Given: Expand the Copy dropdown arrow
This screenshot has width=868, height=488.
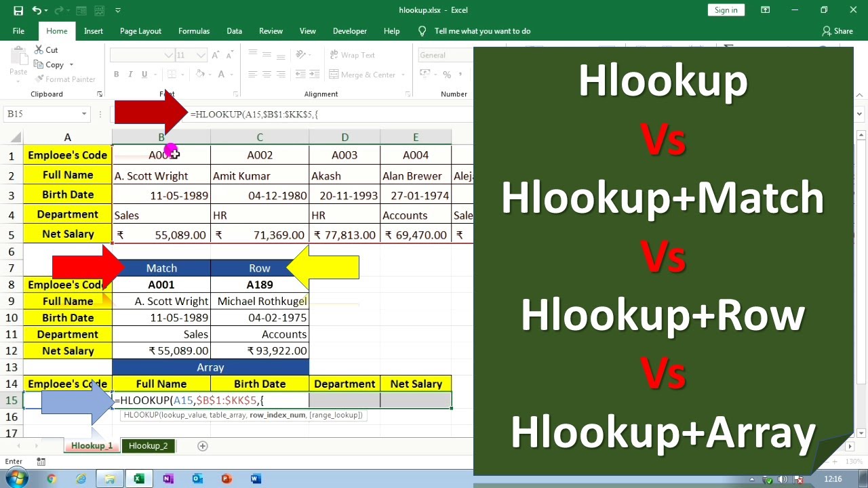Looking at the screenshot, I should point(71,65).
